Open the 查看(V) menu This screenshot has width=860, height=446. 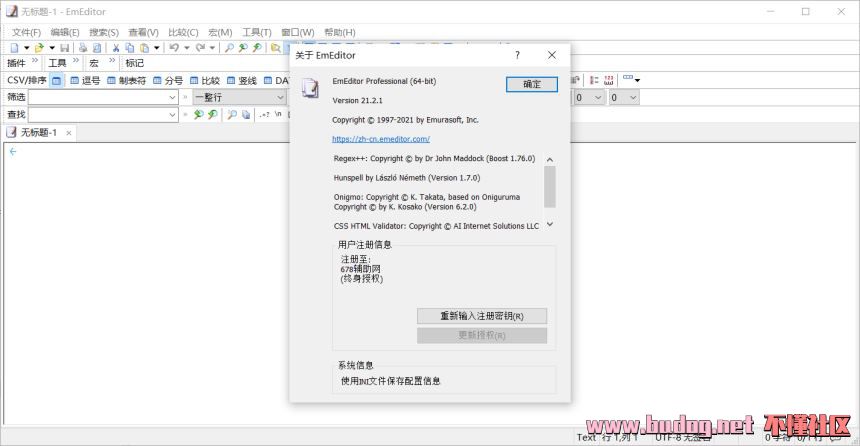point(143,32)
